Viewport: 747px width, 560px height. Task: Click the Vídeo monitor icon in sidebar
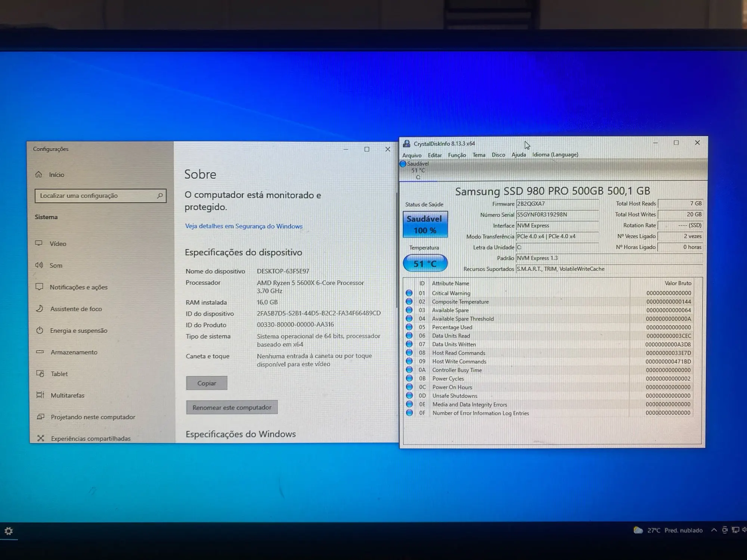(x=39, y=243)
